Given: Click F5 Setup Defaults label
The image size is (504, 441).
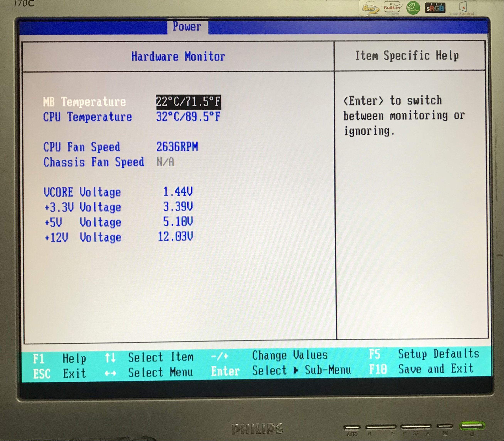Looking at the screenshot, I should (424, 354).
